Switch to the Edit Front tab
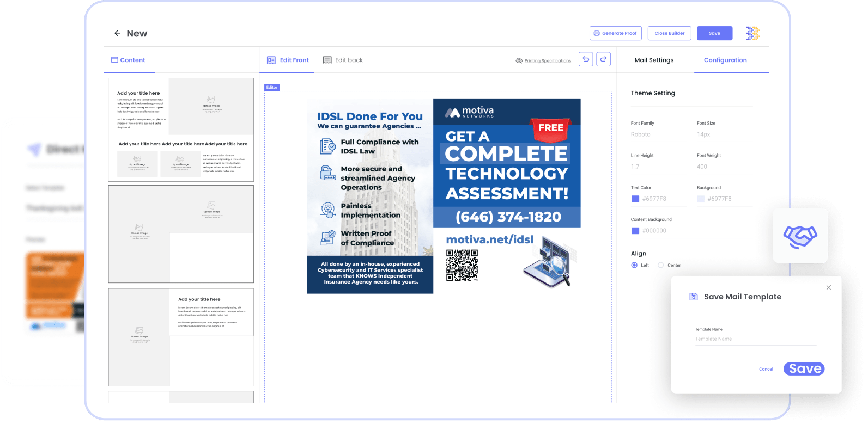 (288, 60)
